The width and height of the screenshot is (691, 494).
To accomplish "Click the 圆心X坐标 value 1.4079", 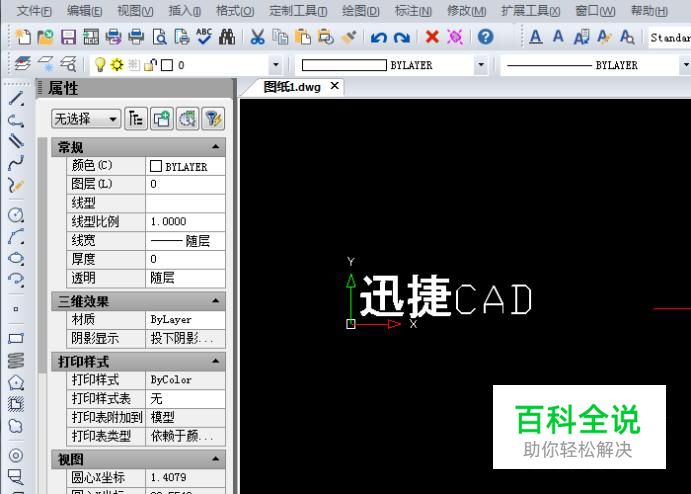I will click(185, 477).
